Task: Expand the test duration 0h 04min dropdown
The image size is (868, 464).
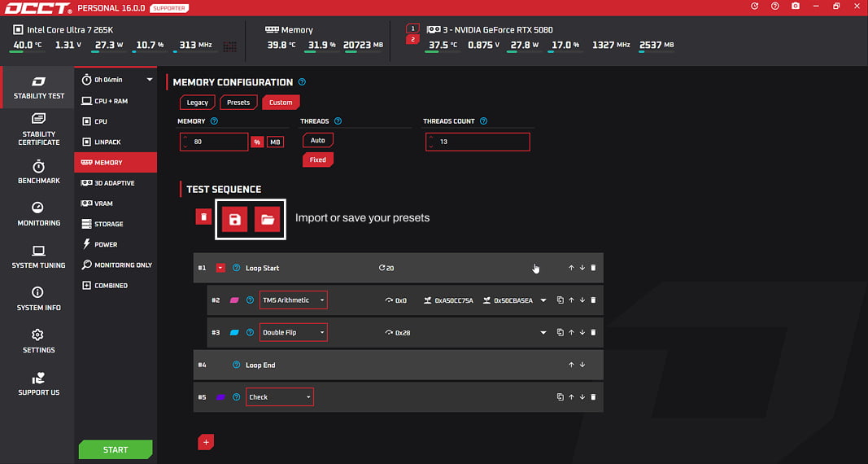Action: point(150,80)
